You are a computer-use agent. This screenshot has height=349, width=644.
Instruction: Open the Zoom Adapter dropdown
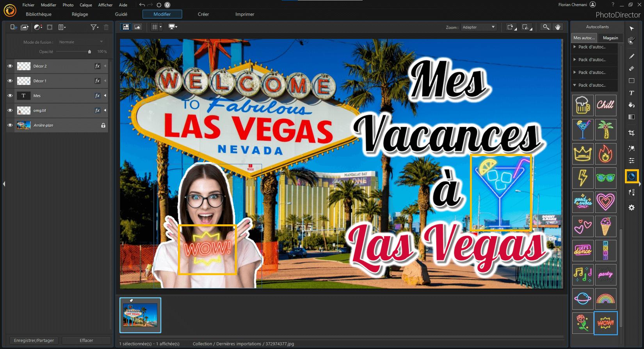click(478, 27)
